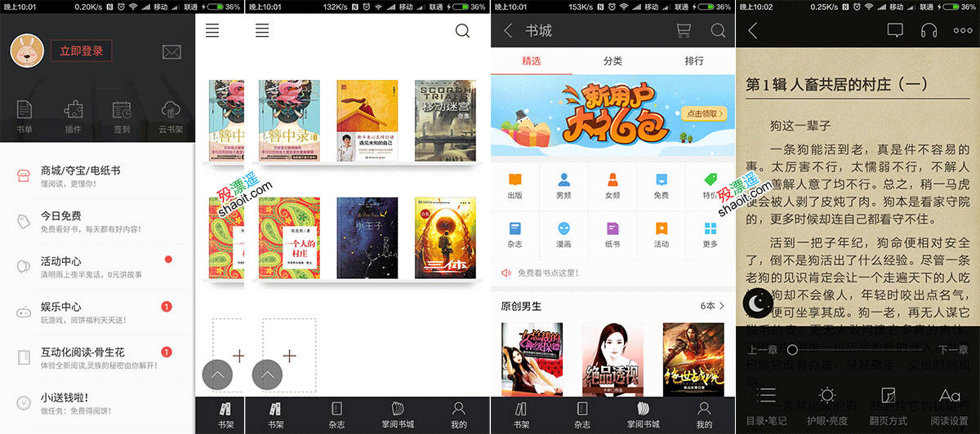The height and width of the screenshot is (434, 980).
Task: Open 翻页方式 page turn options
Action: (x=889, y=405)
